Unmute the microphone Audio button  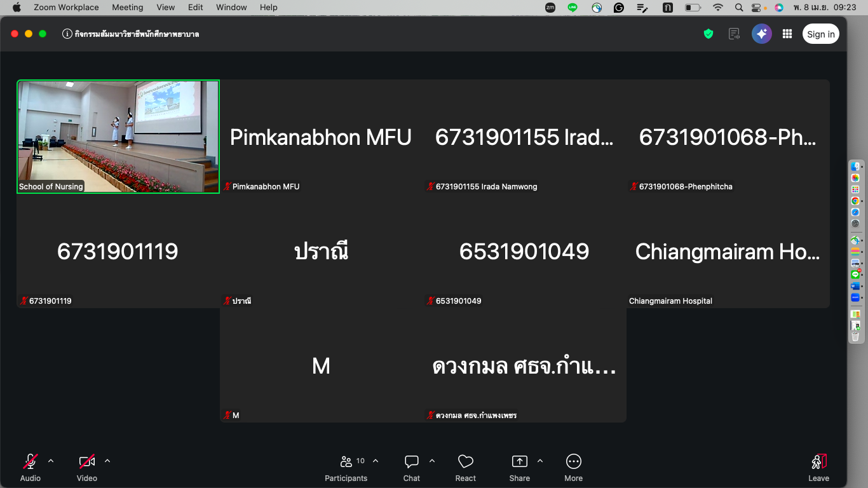(30, 467)
